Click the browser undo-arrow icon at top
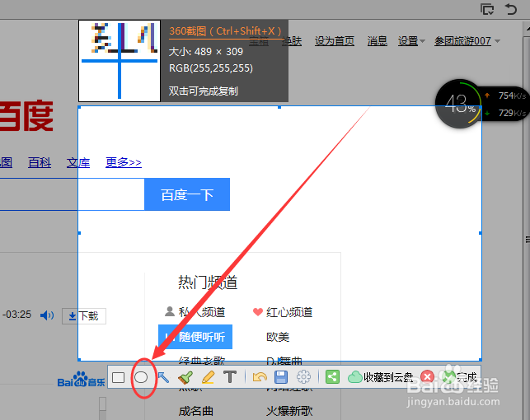Screen dimensions: 530x420 tap(511, 9)
